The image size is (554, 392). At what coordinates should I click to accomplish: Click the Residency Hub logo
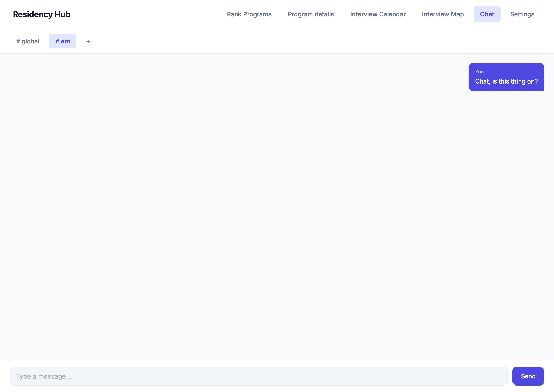[42, 14]
